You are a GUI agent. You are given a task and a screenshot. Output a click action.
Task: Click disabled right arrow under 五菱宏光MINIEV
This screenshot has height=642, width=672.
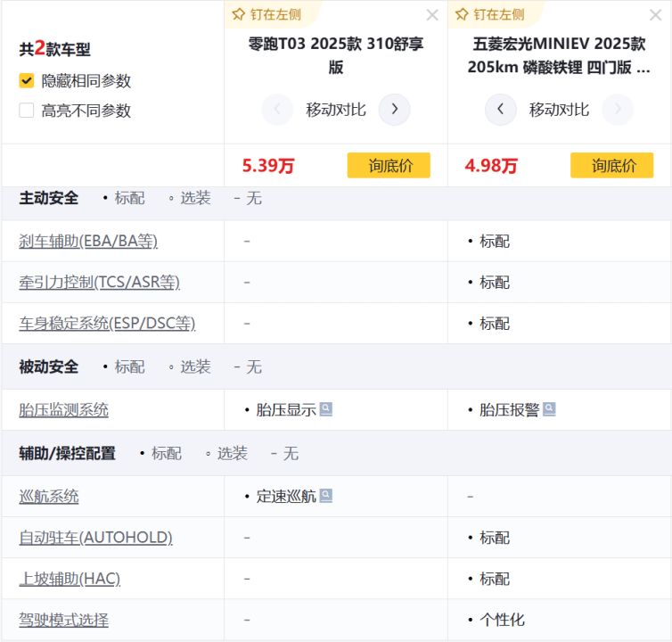pyautogui.click(x=618, y=110)
